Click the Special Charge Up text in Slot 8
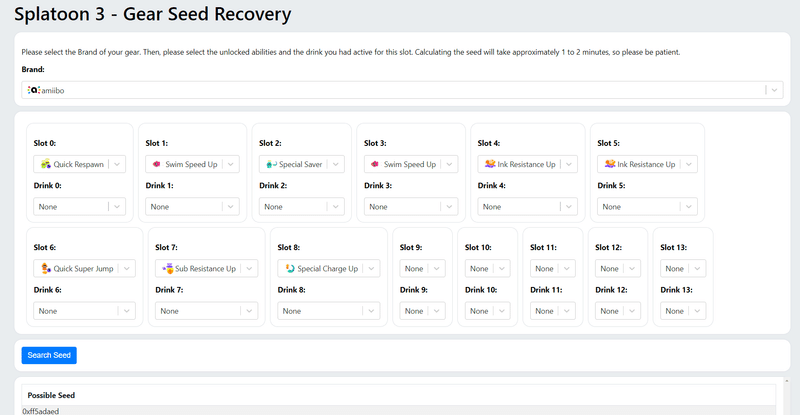The width and height of the screenshot is (800, 415). (x=328, y=268)
